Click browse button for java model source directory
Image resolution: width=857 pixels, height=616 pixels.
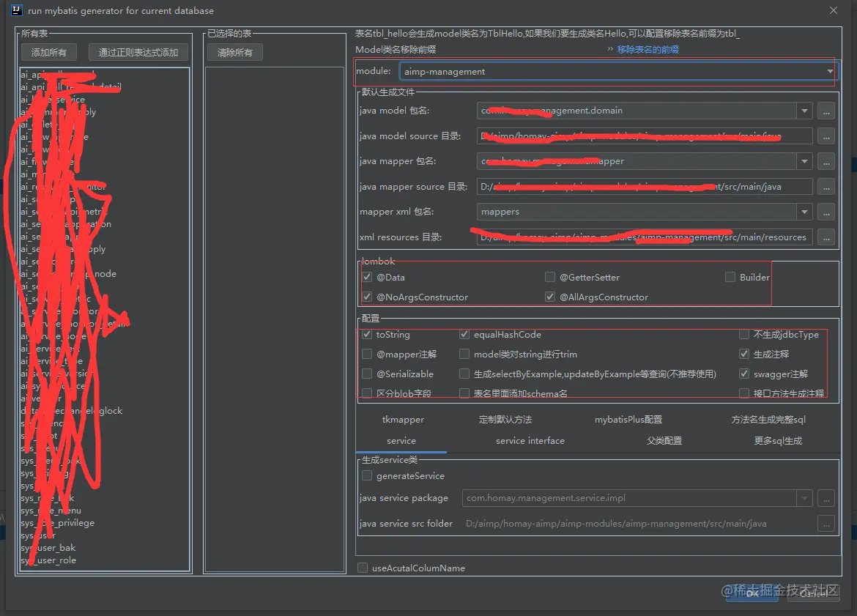coord(826,136)
